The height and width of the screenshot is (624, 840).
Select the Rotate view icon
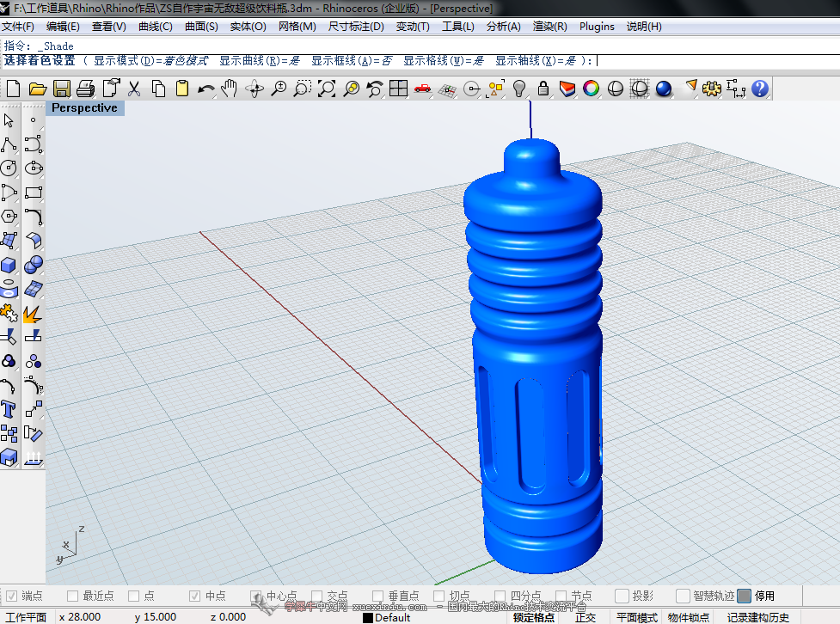tap(254, 89)
